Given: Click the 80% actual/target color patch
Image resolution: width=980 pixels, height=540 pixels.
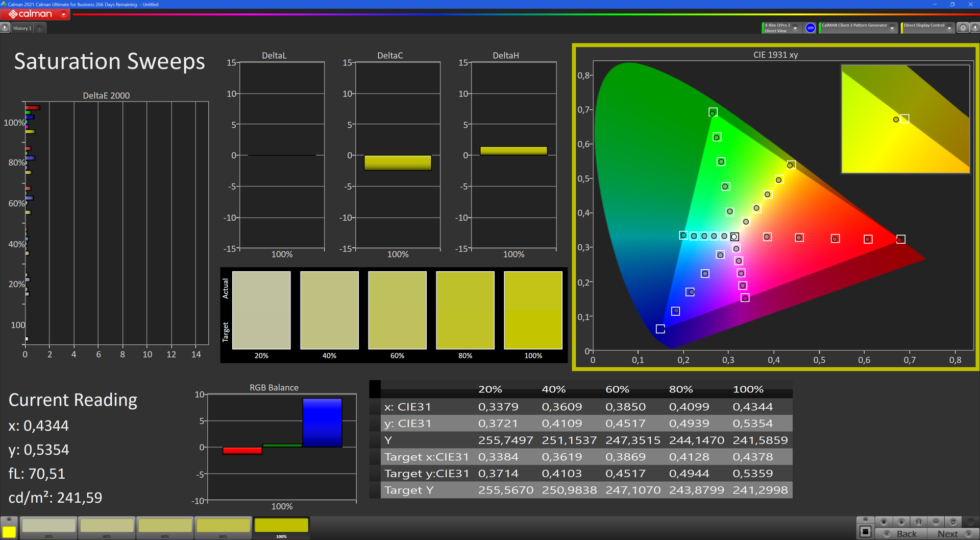Looking at the screenshot, I should point(465,310).
